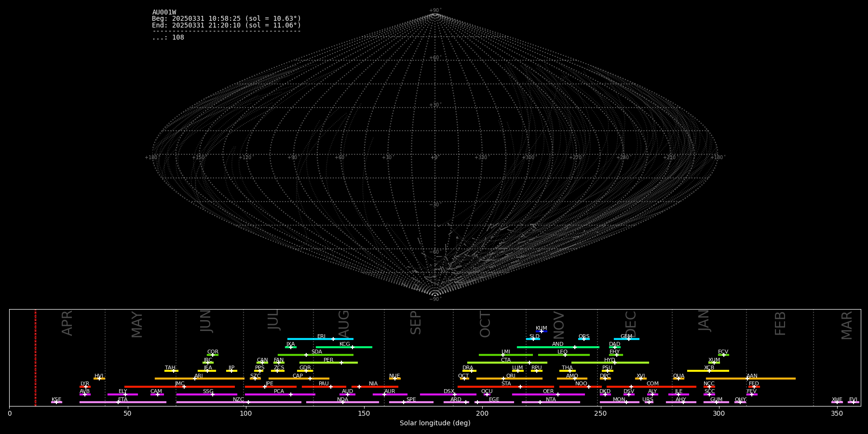Click the HYD shower lime bar
The image size is (868, 434).
pyautogui.click(x=610, y=363)
